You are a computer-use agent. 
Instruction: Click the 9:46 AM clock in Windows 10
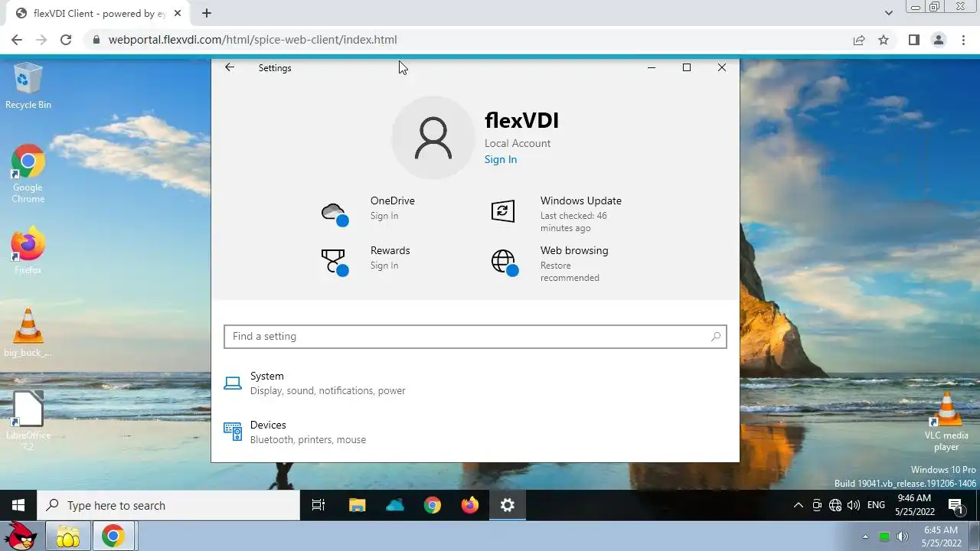tap(914, 498)
